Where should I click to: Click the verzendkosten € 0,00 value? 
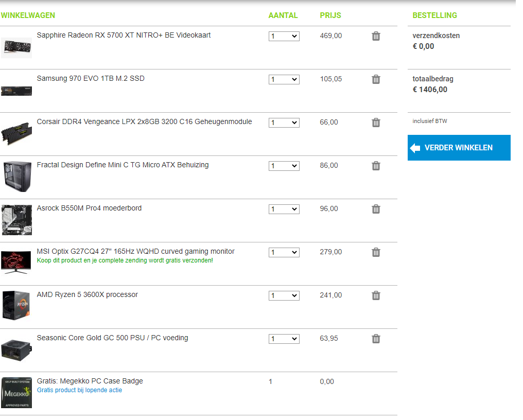click(x=423, y=46)
